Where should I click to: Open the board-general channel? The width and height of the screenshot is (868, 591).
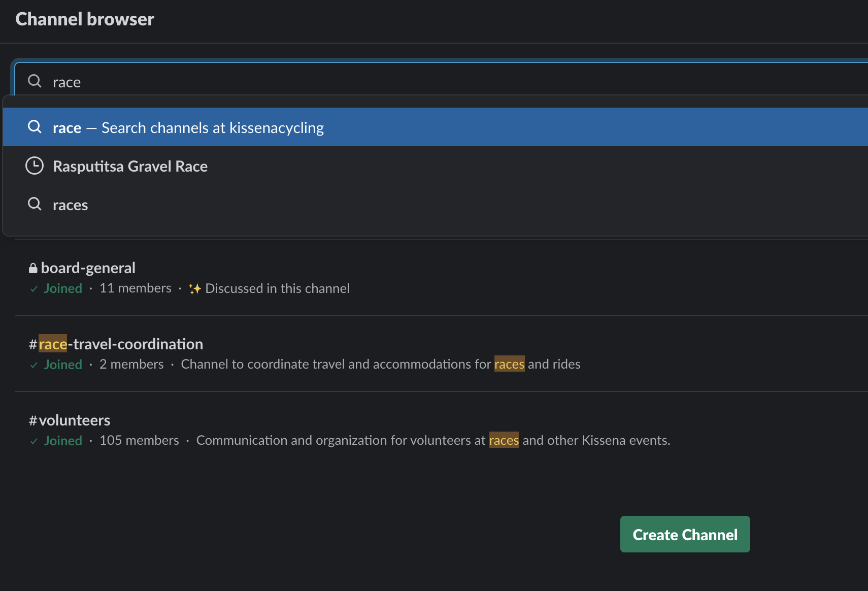point(88,268)
